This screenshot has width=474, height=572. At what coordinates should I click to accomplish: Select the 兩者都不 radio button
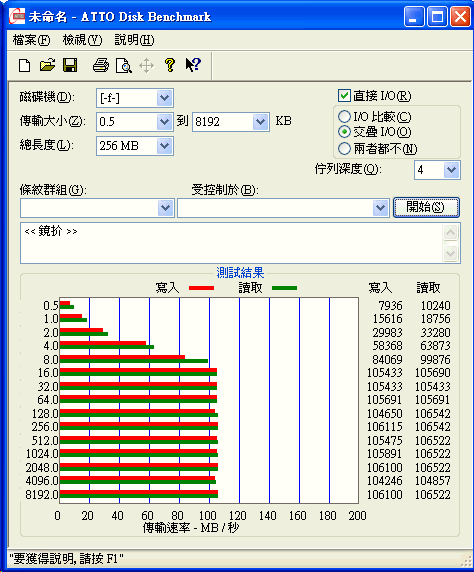344,148
